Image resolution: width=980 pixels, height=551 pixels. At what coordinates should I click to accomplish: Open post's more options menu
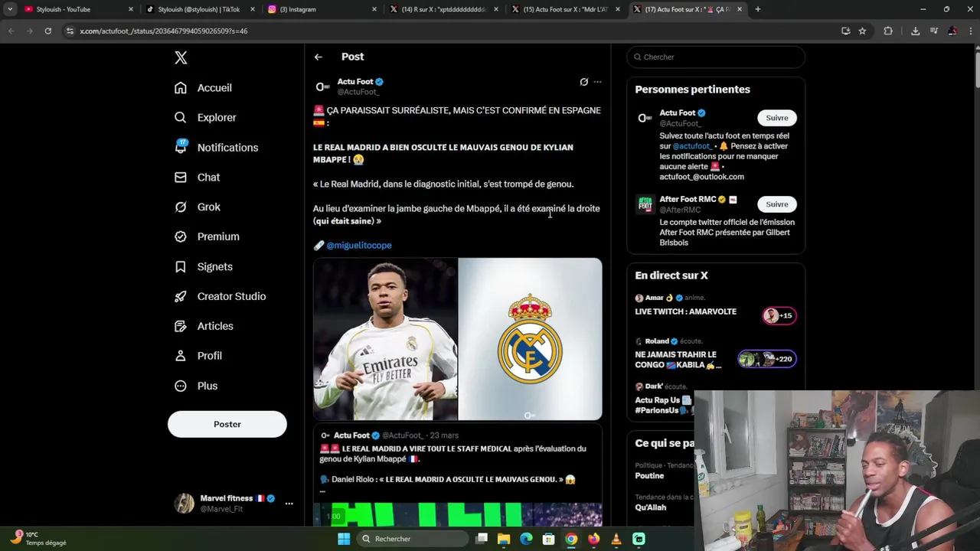click(x=597, y=82)
